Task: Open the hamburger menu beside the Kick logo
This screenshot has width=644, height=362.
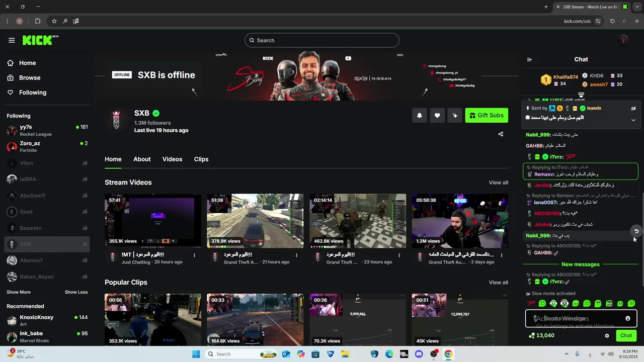Action: [x=12, y=40]
